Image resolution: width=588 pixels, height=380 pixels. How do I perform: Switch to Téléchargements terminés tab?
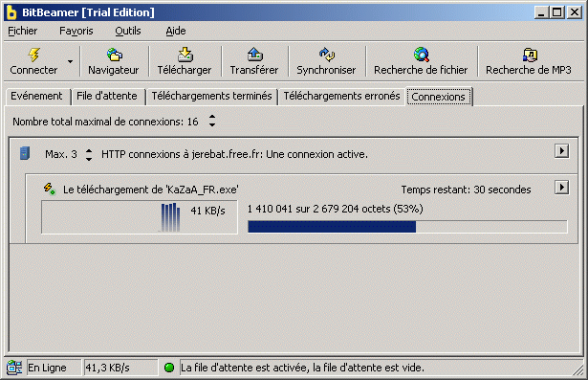[x=212, y=96]
